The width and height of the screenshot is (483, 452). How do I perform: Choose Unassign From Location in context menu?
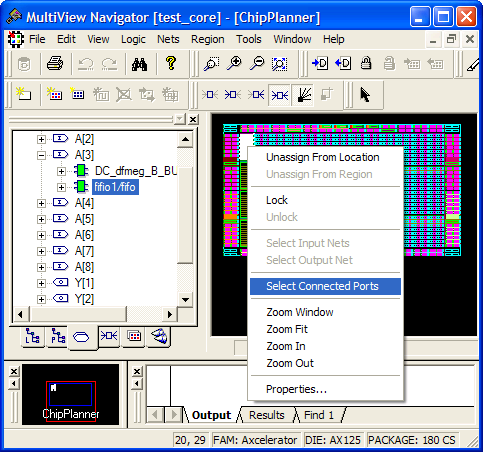click(x=325, y=157)
